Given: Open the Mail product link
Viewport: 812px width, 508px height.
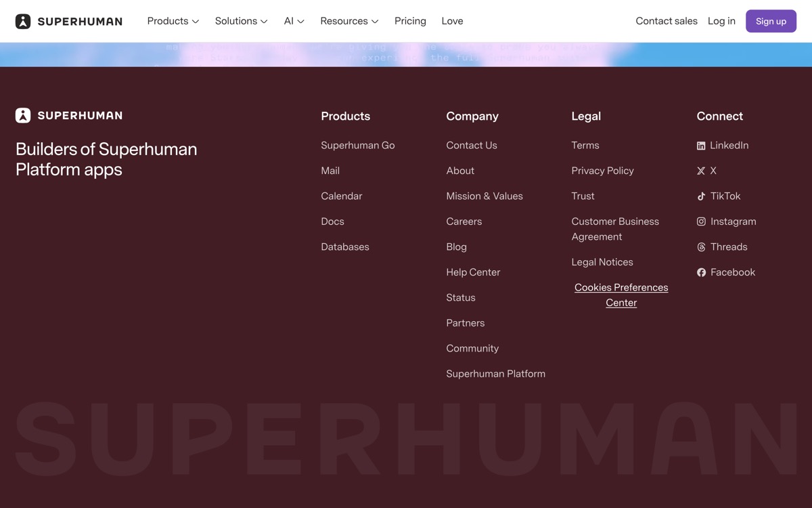Looking at the screenshot, I should tap(330, 171).
